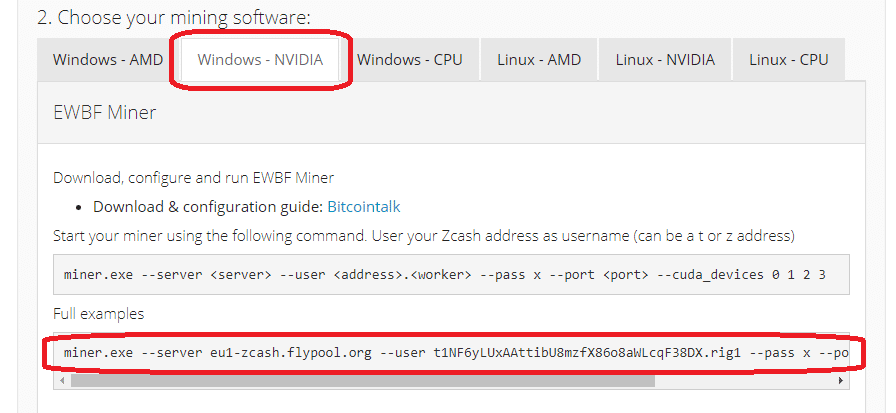Click the 'Choose your mining software' heading
Screen dimensions: 896x413
click(174, 17)
